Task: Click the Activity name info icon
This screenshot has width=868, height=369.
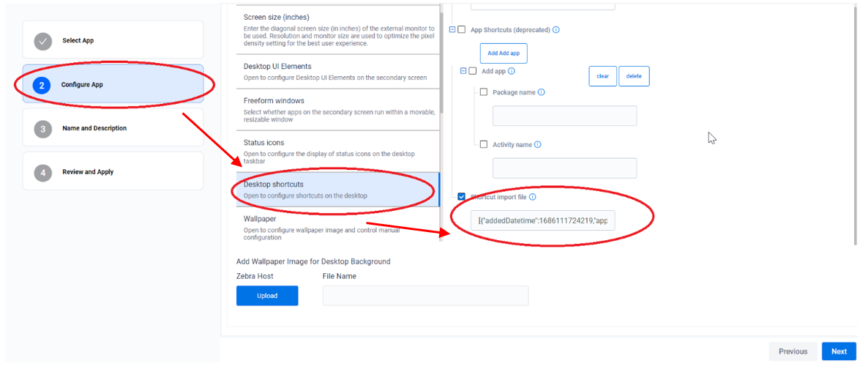Action: [x=538, y=145]
